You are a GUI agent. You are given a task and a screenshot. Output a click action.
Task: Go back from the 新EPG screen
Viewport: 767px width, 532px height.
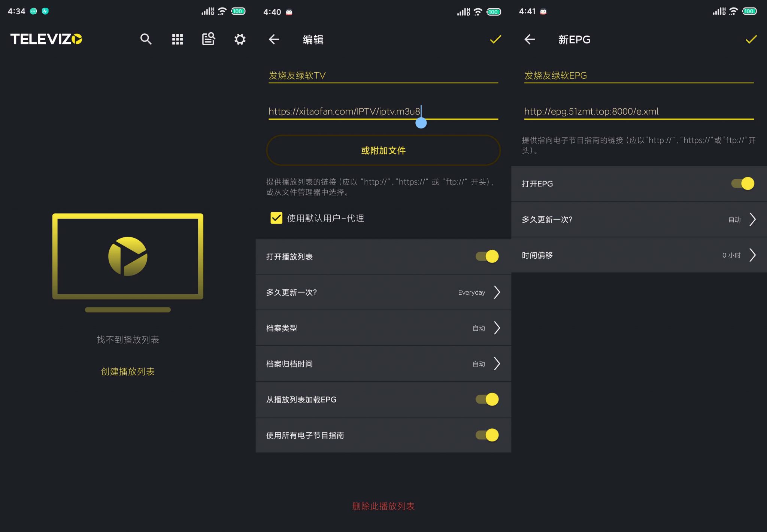[x=530, y=39]
